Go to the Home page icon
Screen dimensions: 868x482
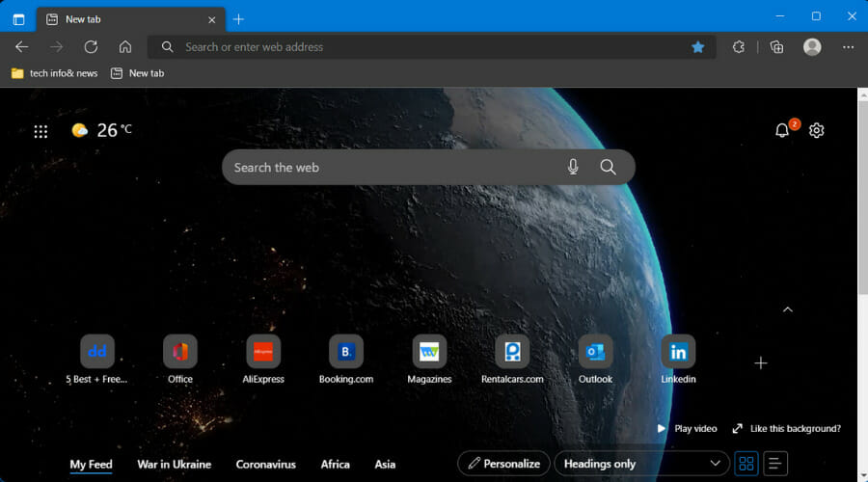click(x=125, y=47)
